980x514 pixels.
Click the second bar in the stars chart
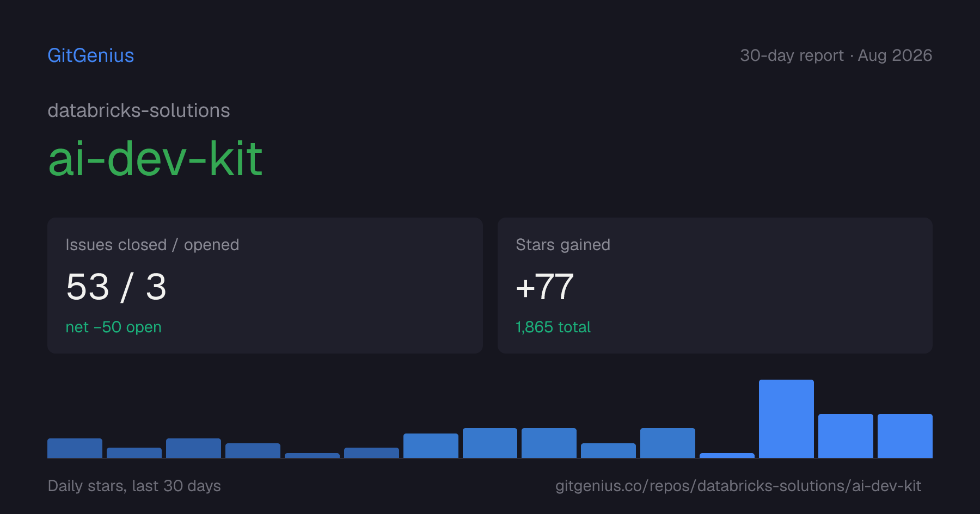134,453
